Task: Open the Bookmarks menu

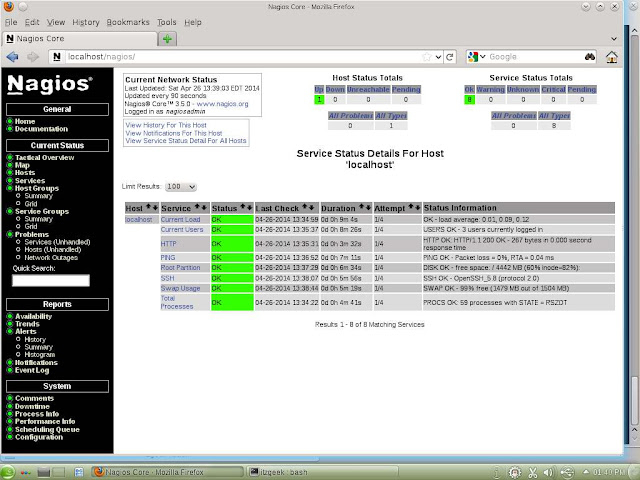Action: point(128,22)
